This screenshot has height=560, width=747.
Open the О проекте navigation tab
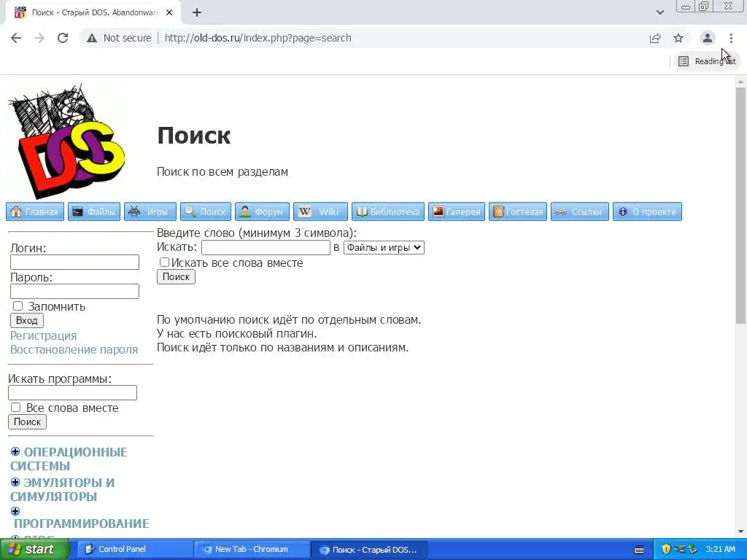coord(648,211)
